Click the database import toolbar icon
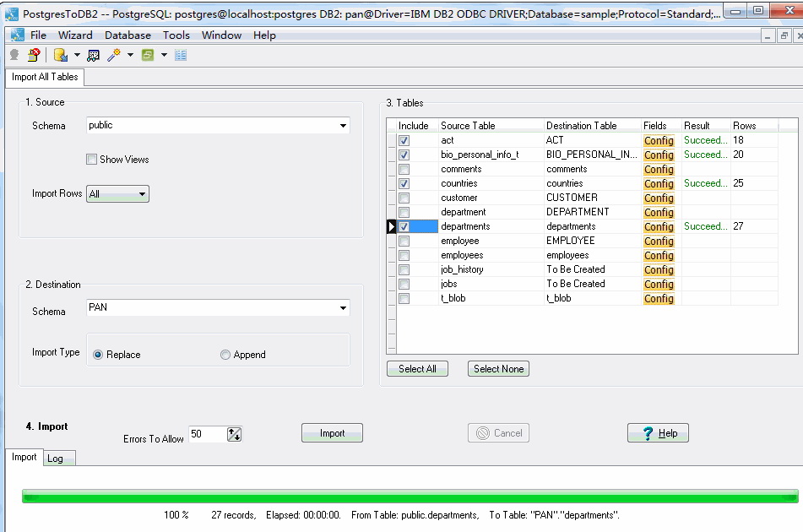Viewport: 803px width, 532px height. (60, 55)
